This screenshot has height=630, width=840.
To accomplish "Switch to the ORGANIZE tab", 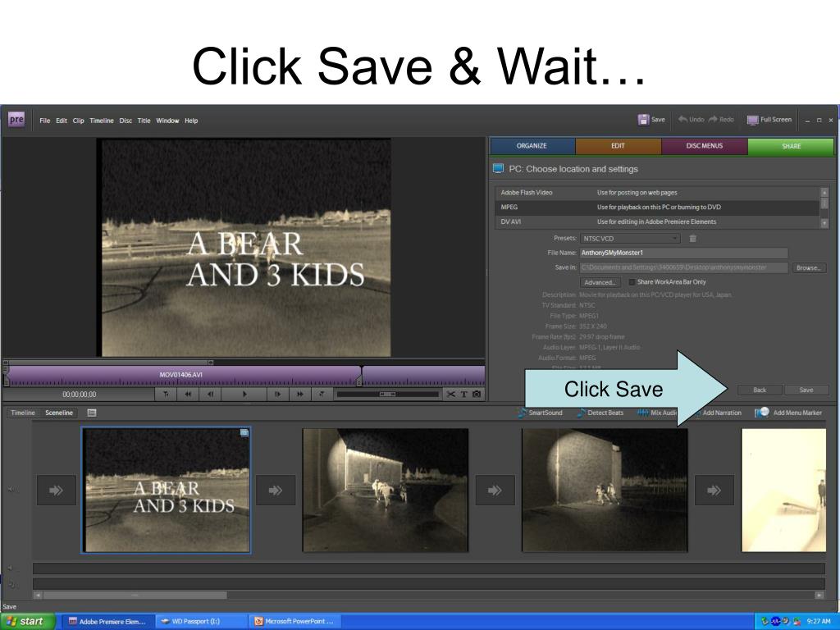I will coord(532,146).
